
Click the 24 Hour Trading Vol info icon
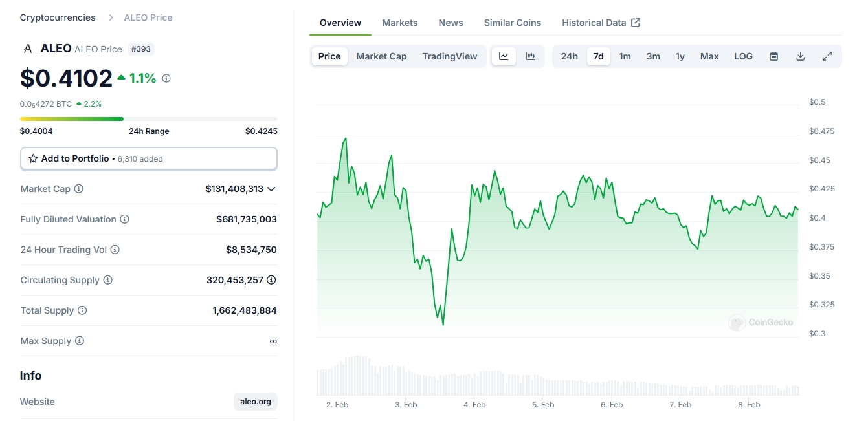tap(115, 250)
